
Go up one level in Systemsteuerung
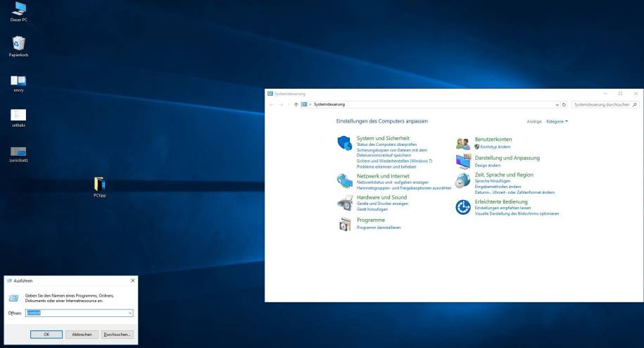point(296,105)
